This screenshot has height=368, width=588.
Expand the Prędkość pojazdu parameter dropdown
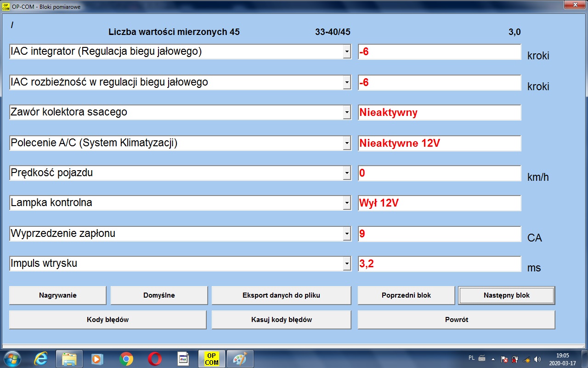pos(347,173)
